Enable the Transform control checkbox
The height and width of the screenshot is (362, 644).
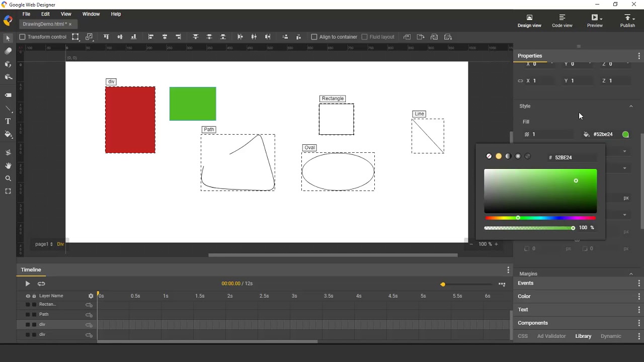(x=22, y=37)
